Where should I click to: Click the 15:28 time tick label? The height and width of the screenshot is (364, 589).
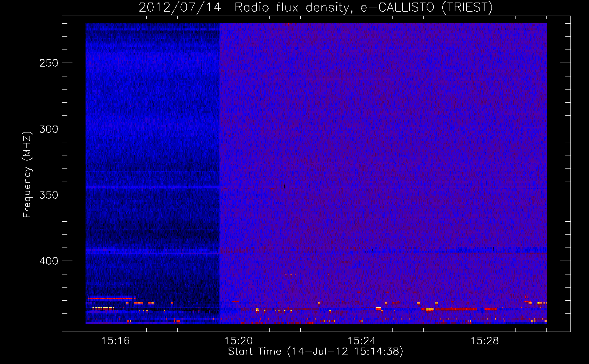coord(485,341)
